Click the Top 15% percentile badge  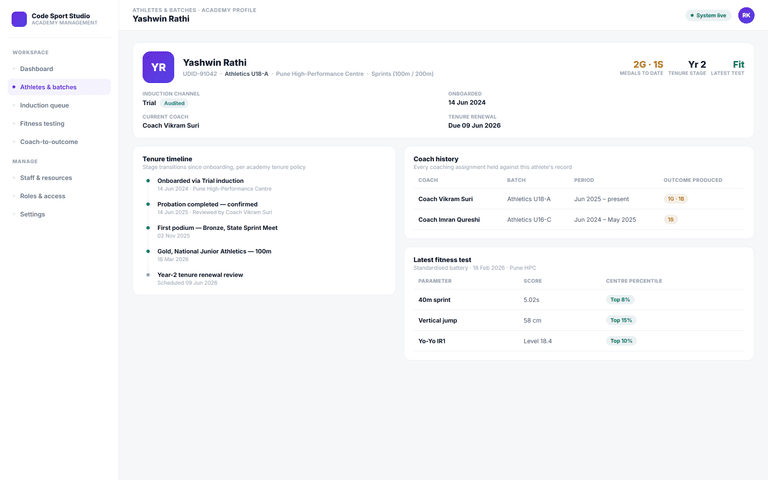[x=621, y=320]
